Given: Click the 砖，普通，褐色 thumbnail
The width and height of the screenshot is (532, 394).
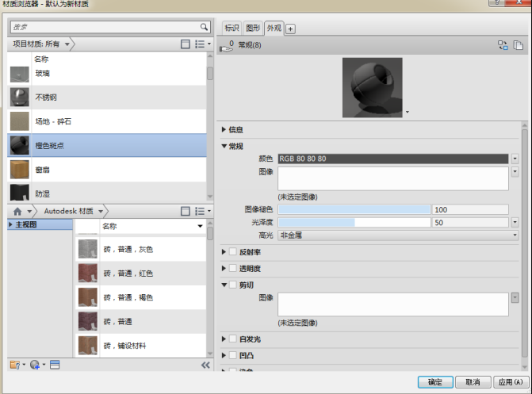Looking at the screenshot, I should [x=88, y=297].
